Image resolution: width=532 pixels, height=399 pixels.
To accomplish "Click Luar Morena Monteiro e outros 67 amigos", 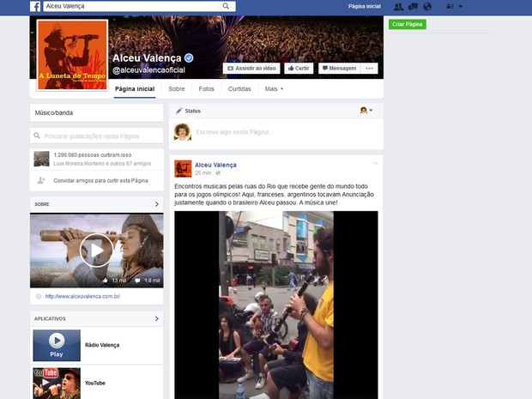I will (x=102, y=164).
